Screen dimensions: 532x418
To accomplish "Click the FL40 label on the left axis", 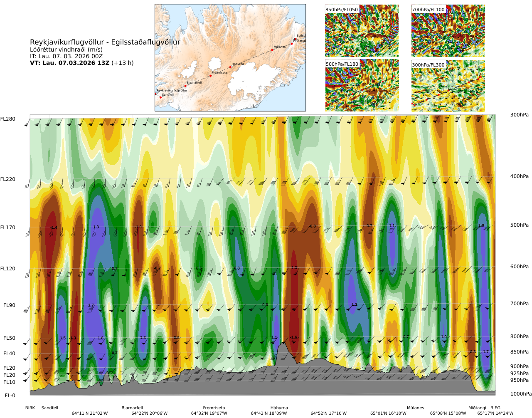I will point(9,354).
